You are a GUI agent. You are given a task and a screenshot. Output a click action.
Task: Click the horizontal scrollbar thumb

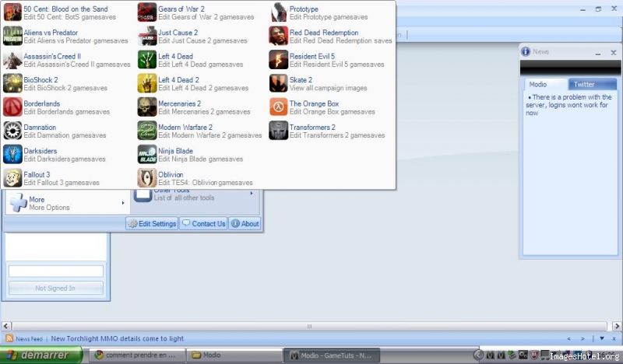point(309,327)
